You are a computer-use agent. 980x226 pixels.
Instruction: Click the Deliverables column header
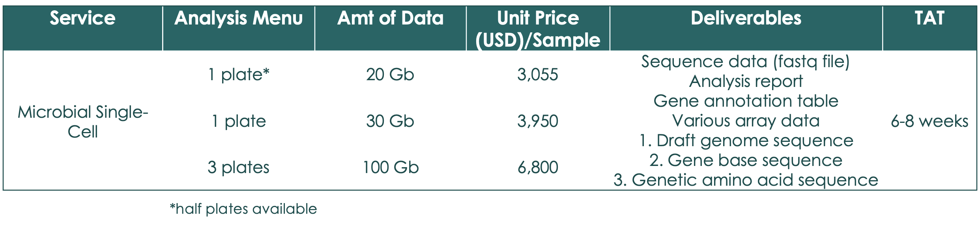[x=746, y=19]
